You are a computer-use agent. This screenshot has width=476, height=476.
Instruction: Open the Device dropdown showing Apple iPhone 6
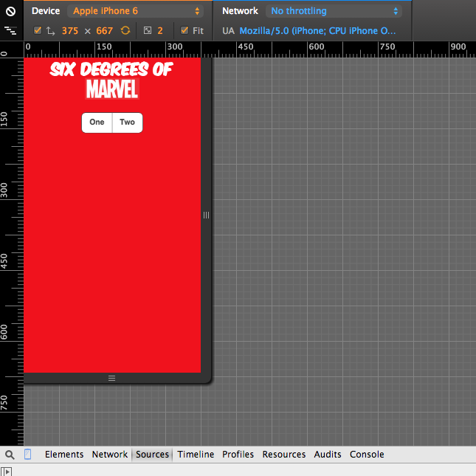coord(135,11)
